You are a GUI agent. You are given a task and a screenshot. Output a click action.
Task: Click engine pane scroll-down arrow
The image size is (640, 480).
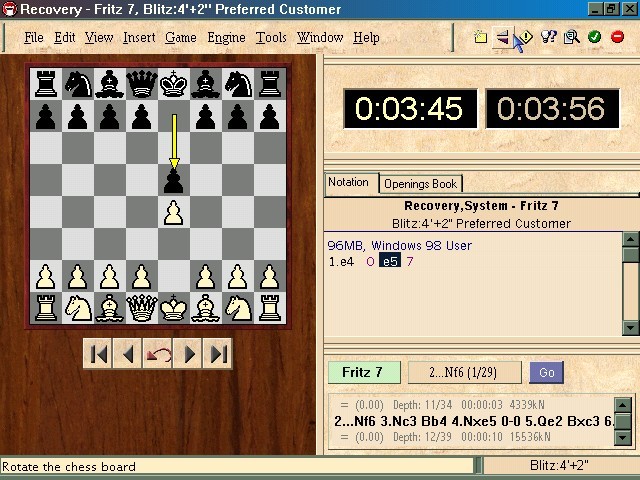(x=622, y=438)
